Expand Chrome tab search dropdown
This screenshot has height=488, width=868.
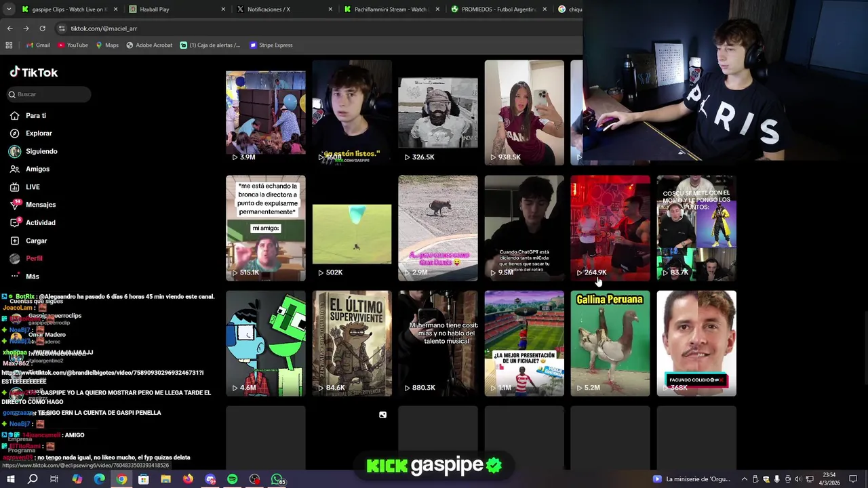click(x=9, y=9)
